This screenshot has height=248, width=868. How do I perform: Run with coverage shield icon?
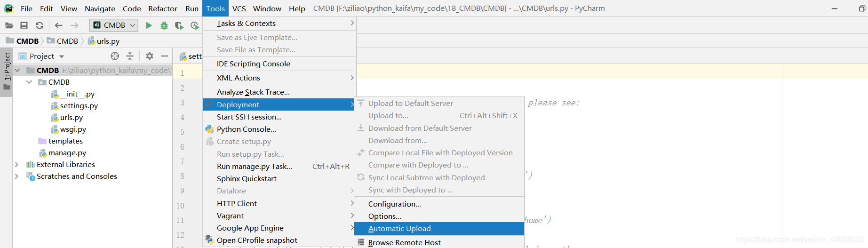179,25
